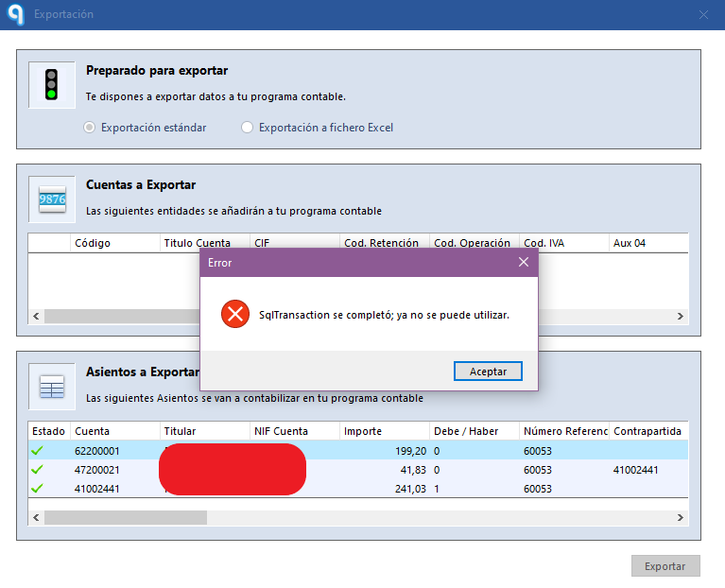Click the amount 241,03
Viewport: 725px width, 588px height.
click(x=410, y=489)
